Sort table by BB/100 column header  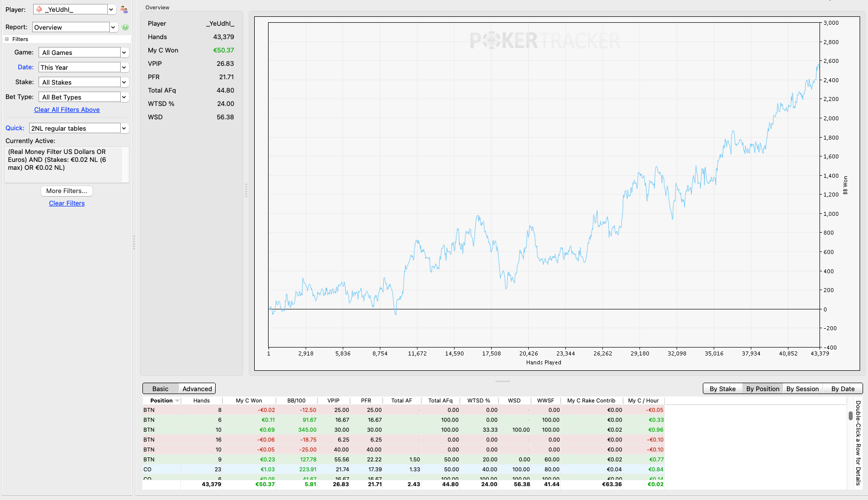point(296,400)
